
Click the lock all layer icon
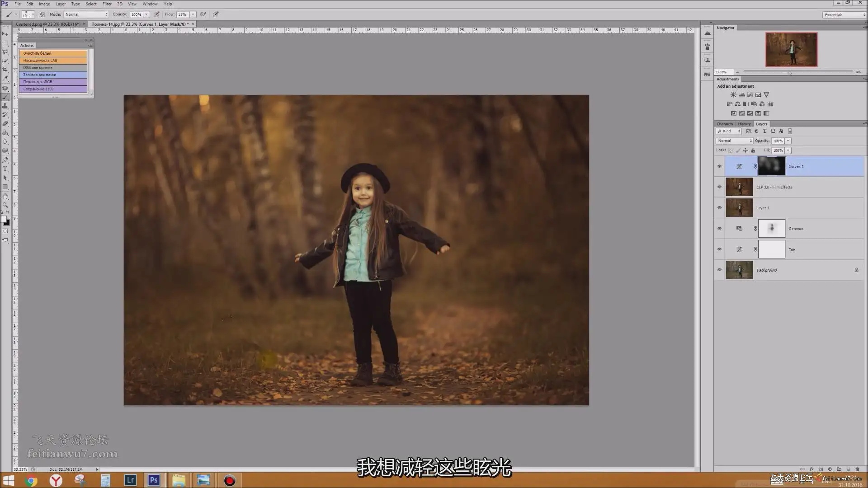753,150
